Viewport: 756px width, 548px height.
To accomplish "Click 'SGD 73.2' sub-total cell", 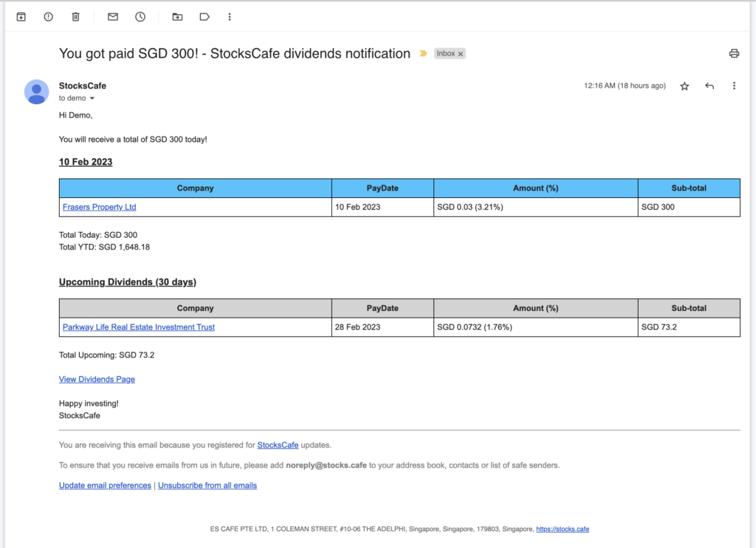I will [689, 327].
